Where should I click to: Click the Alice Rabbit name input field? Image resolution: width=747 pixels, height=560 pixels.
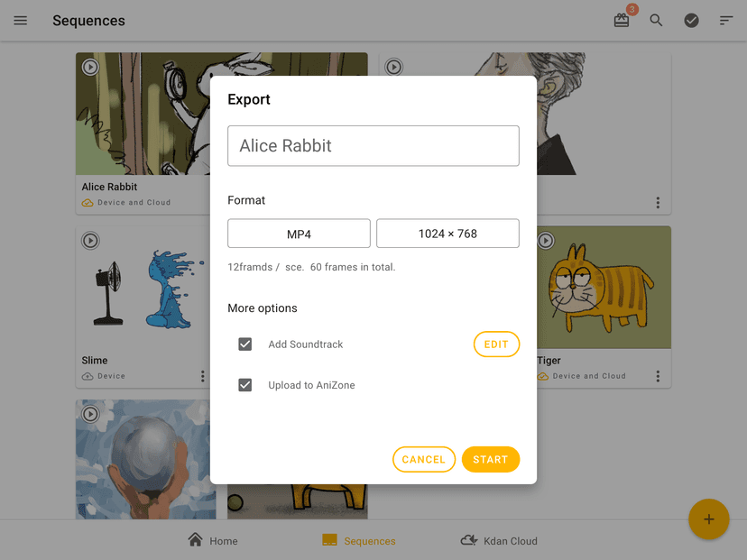point(373,146)
